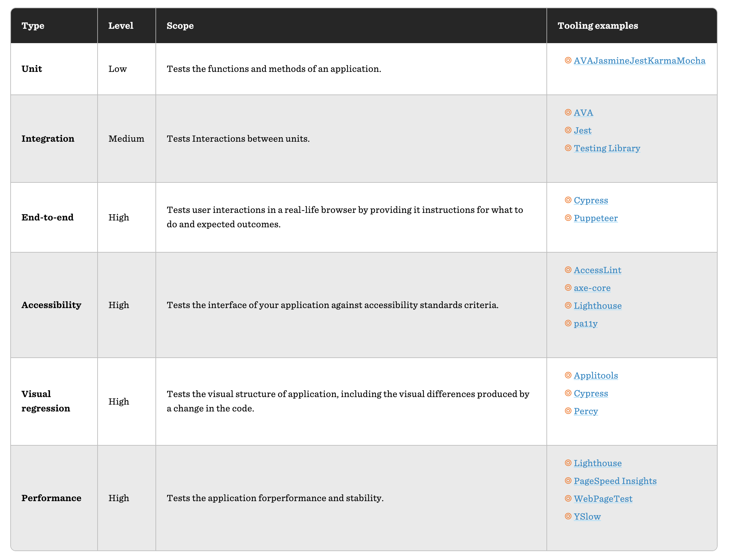Click the bullet icon beside Percy
This screenshot has width=732, height=560.
[x=568, y=411]
